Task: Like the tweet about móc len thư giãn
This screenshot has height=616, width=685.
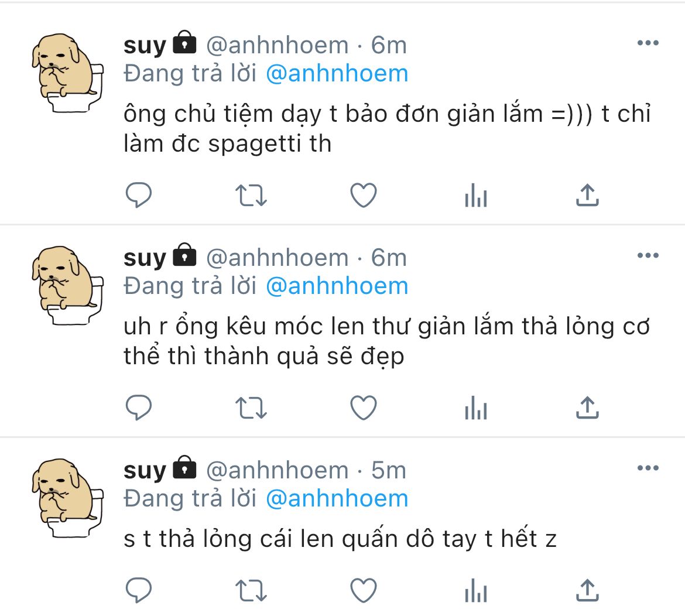Action: pos(364,407)
